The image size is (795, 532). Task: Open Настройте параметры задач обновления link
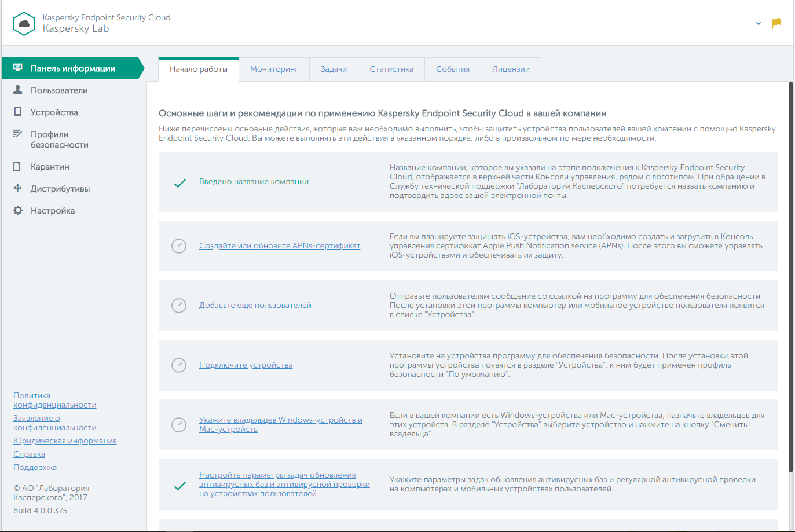pyautogui.click(x=284, y=485)
